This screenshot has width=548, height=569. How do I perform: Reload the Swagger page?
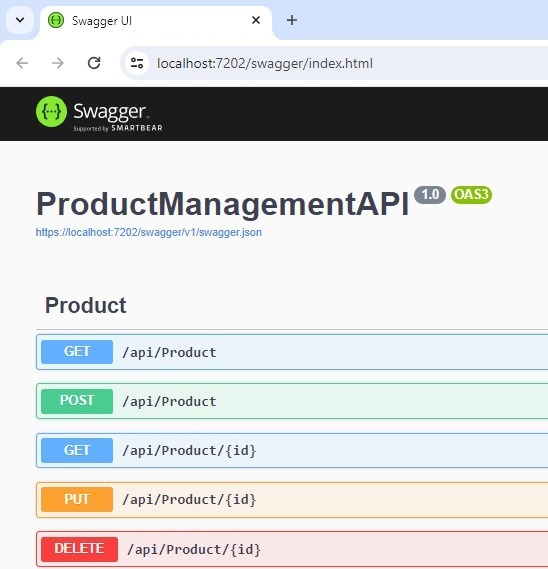point(94,63)
